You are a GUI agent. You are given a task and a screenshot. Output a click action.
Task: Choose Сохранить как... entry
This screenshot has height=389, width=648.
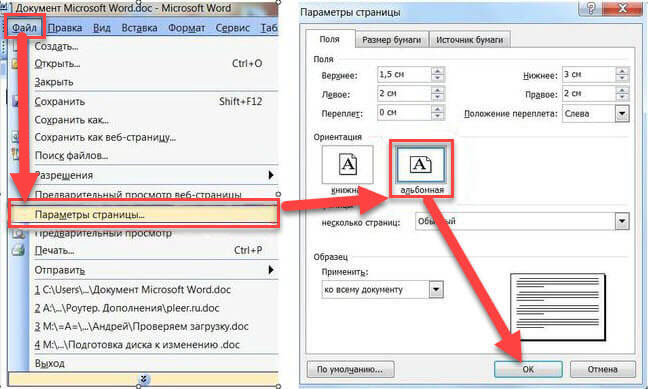tap(71, 120)
